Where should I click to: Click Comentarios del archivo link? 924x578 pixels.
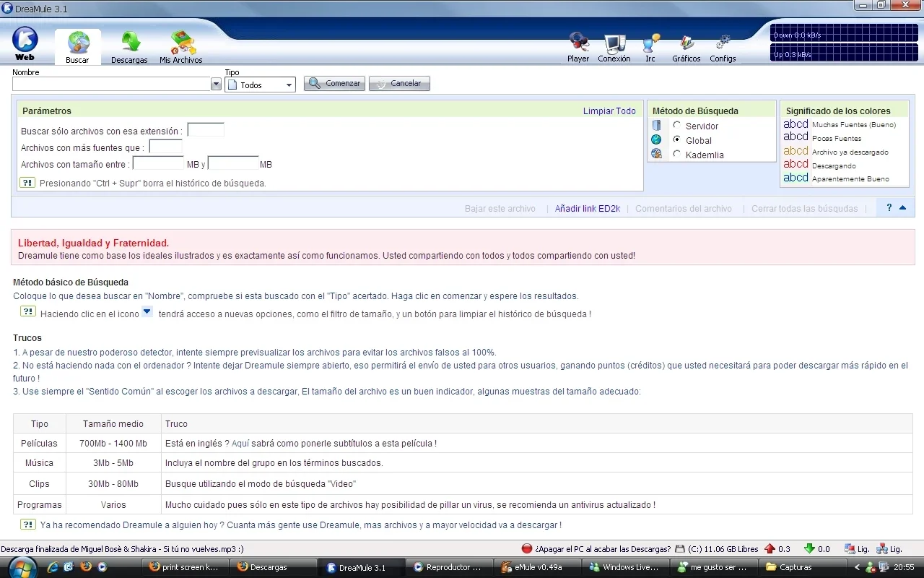click(x=684, y=209)
